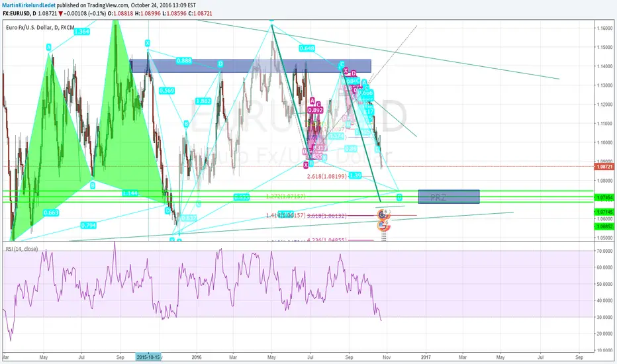Click the 1.06852 green price label

click(x=605, y=226)
